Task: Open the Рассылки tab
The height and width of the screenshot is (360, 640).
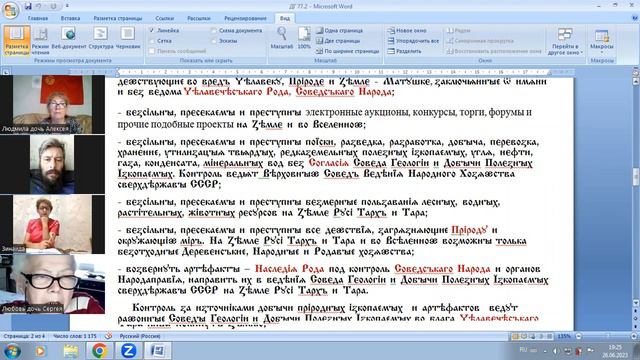Action: [199, 18]
